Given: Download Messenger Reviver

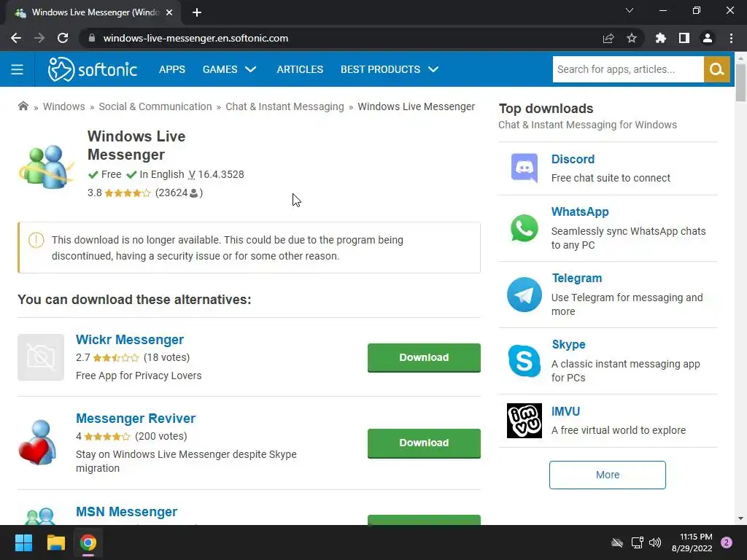Looking at the screenshot, I should [x=424, y=443].
